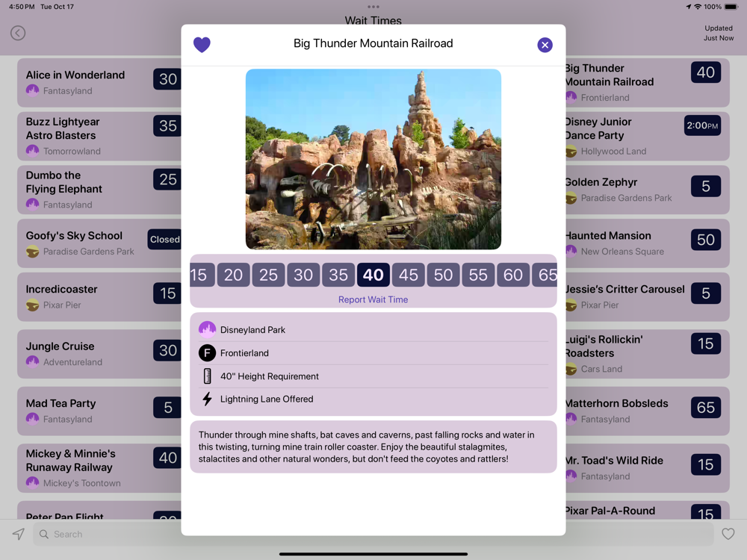
Task: Tap the Lightning Lane bolt icon
Action: tap(207, 399)
